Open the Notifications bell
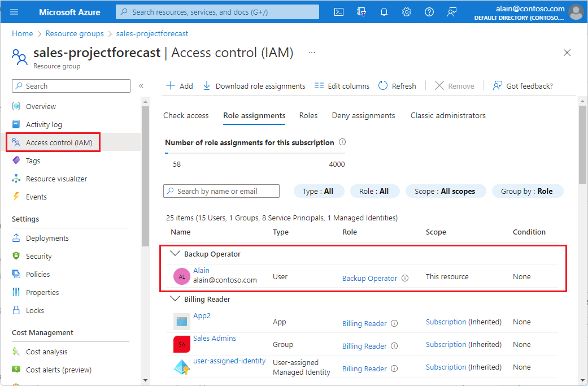This screenshot has width=588, height=386. tap(384, 11)
